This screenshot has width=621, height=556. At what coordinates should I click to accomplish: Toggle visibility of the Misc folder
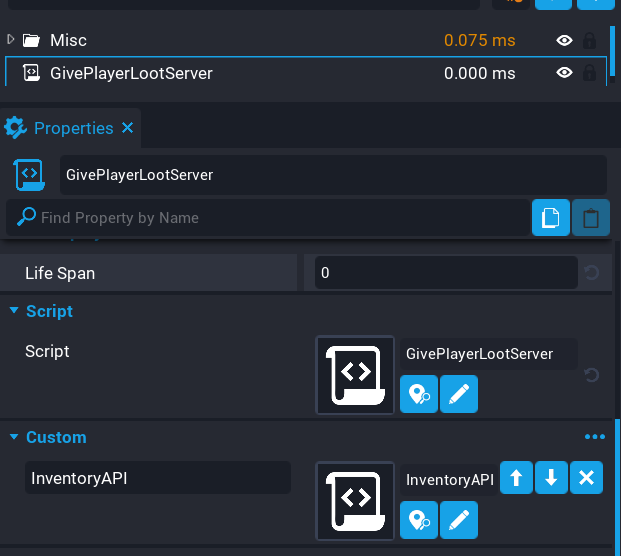pyautogui.click(x=565, y=41)
